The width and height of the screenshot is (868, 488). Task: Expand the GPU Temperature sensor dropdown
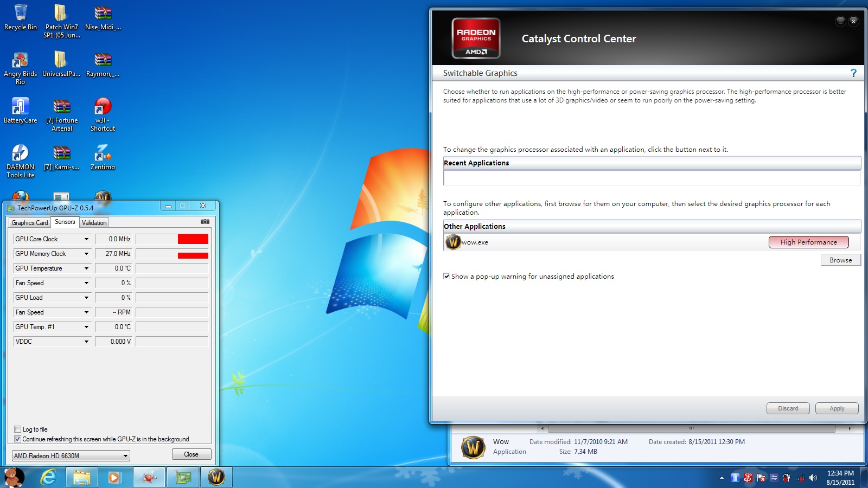coord(86,268)
